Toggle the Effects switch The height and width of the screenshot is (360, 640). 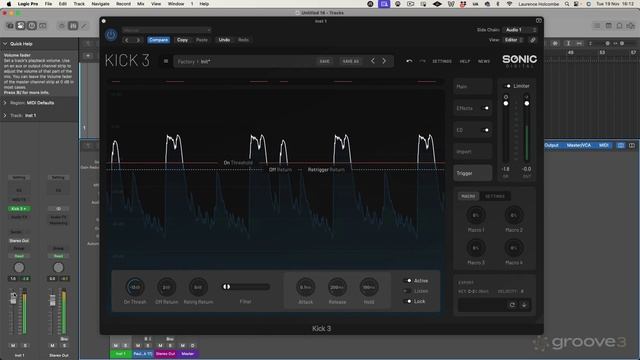coord(485,108)
